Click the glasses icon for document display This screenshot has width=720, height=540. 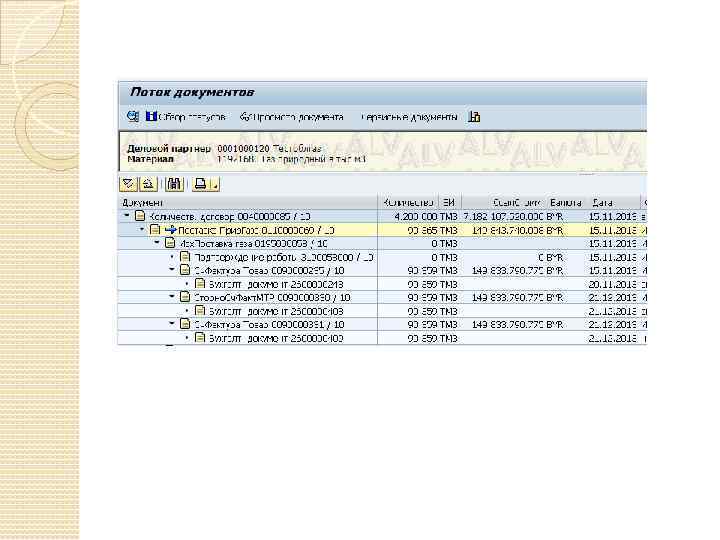[x=245, y=117]
